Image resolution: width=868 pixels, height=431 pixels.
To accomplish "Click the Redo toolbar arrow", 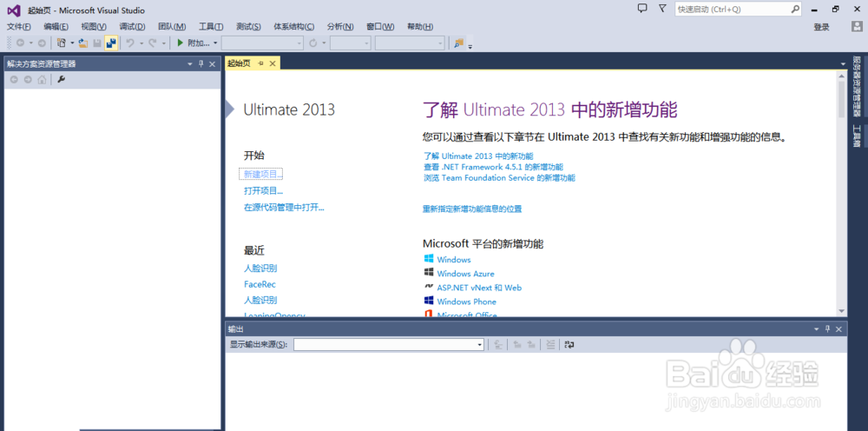I will (x=152, y=43).
